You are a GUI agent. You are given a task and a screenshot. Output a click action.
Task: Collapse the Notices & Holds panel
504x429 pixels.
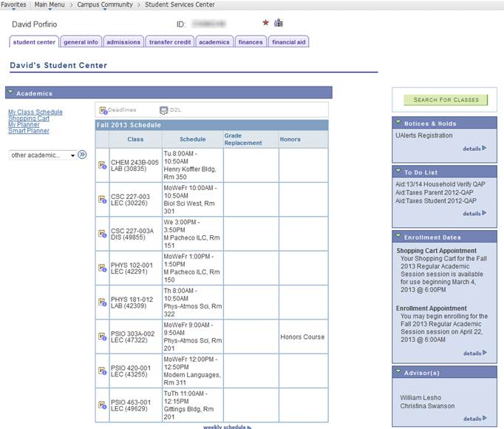[x=398, y=124]
